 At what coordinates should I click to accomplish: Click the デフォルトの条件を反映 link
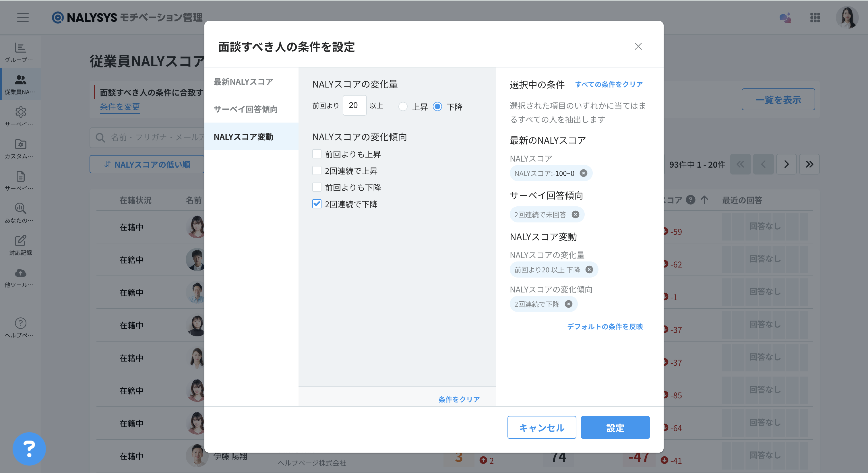coord(605,326)
